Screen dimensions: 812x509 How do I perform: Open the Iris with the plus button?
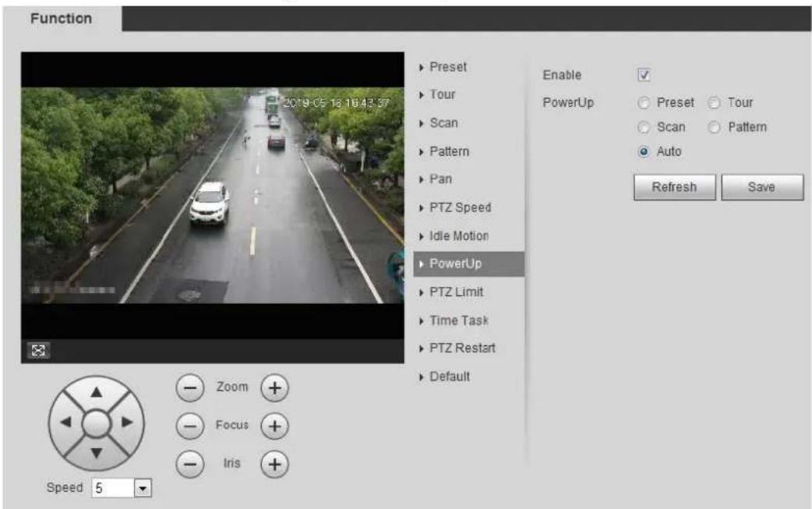tap(274, 464)
